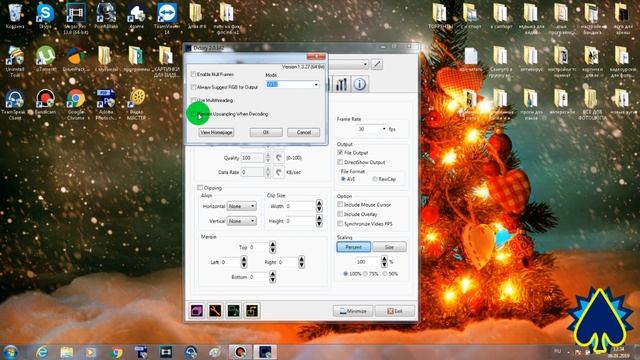Image resolution: width=640 pixels, height=360 pixels.
Task: Select the AVI file format
Action: click(x=343, y=179)
